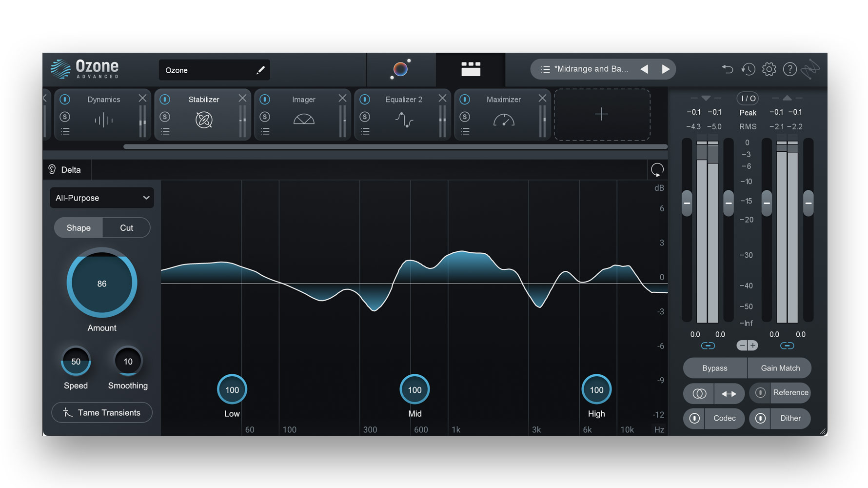Add a new module with the plus icon
This screenshot has width=868, height=488.
click(602, 114)
